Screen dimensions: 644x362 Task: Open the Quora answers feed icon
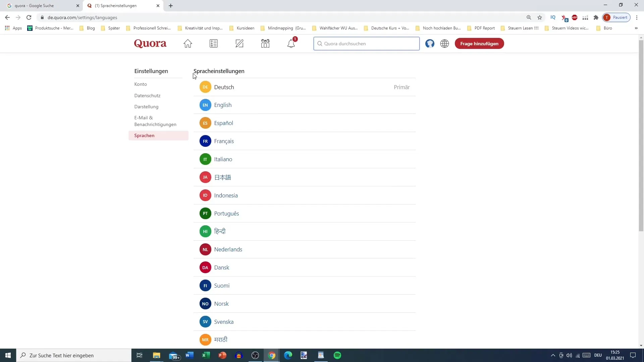pos(214,43)
